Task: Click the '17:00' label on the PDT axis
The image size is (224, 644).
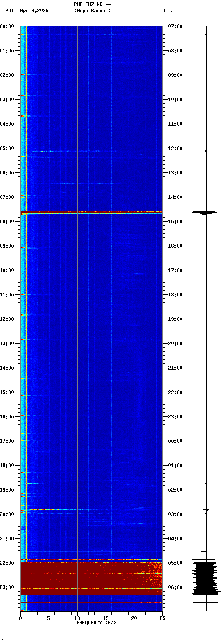Action: (x=7, y=441)
